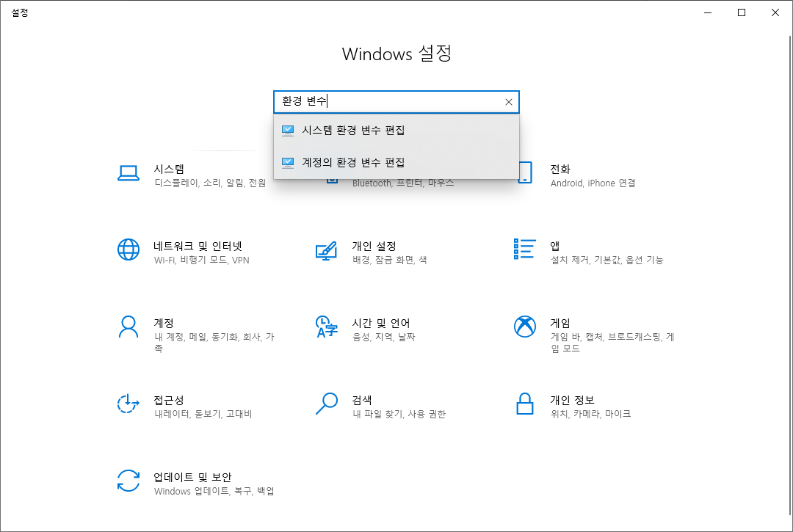Screen dimensions: 793x532
Task: Click icon beside 시스템 환경 변수 편집
Action: pos(288,131)
